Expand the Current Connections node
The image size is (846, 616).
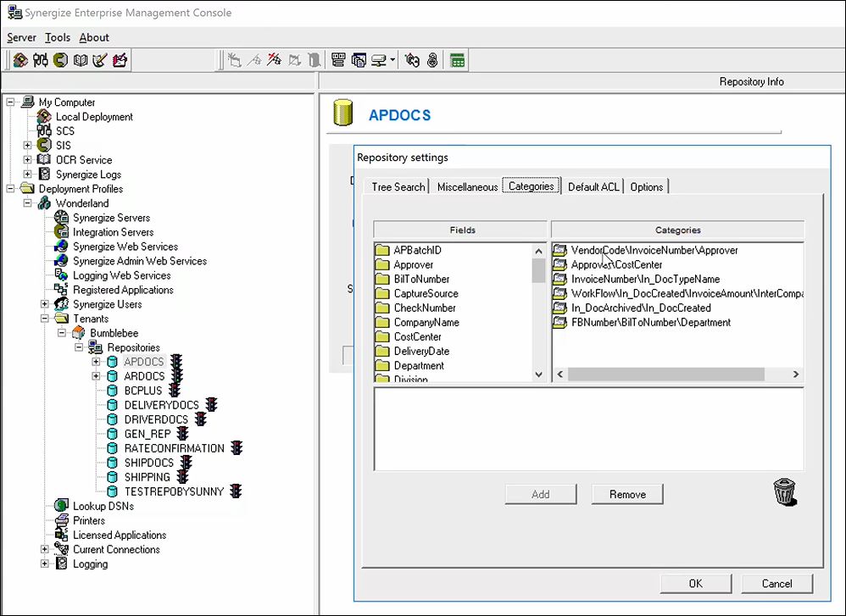click(45, 549)
